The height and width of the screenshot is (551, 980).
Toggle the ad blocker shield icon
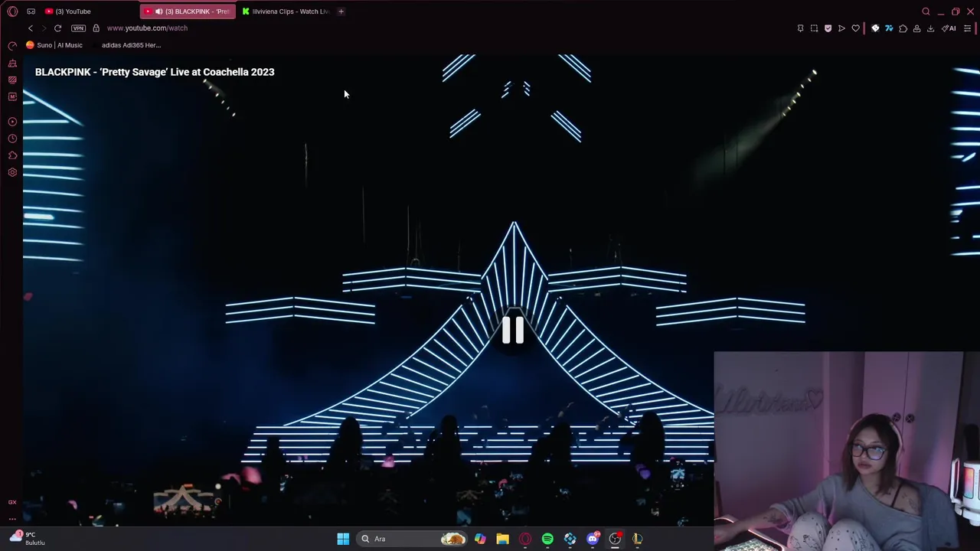(828, 28)
